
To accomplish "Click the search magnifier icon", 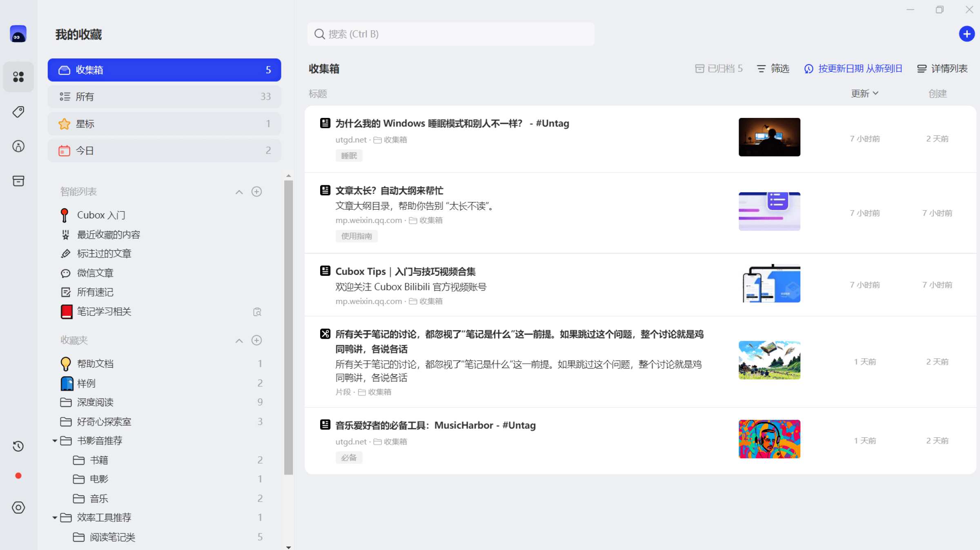I will [319, 34].
